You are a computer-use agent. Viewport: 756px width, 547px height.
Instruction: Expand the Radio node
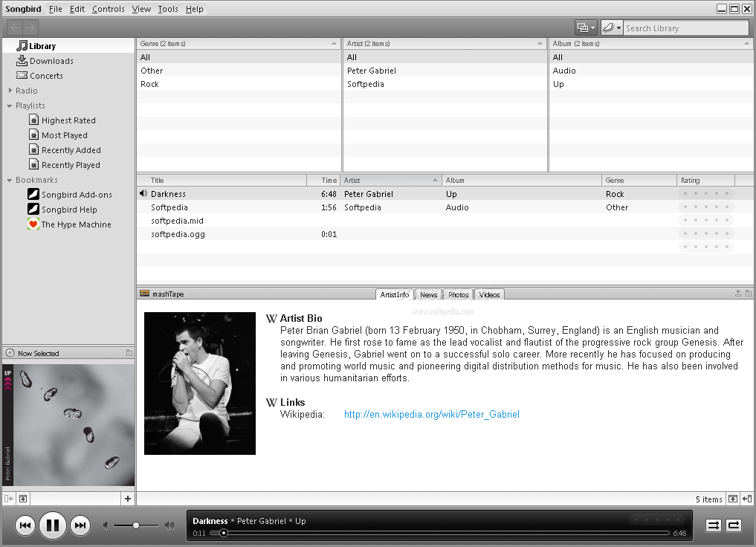pos(10,90)
